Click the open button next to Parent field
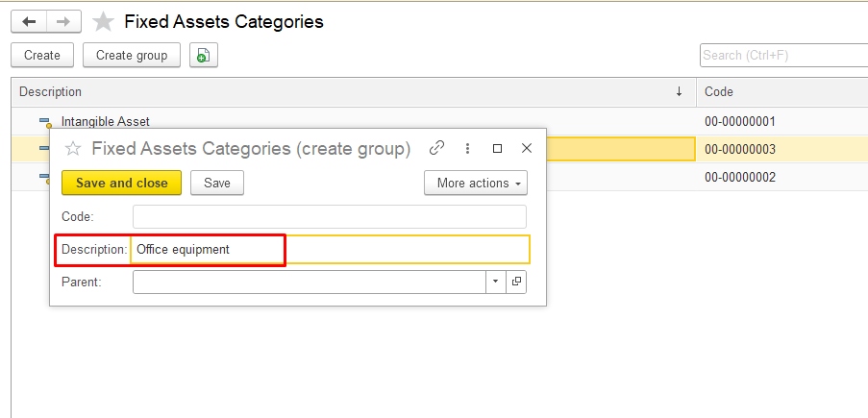Viewport: 868px width, 418px height. (x=516, y=282)
